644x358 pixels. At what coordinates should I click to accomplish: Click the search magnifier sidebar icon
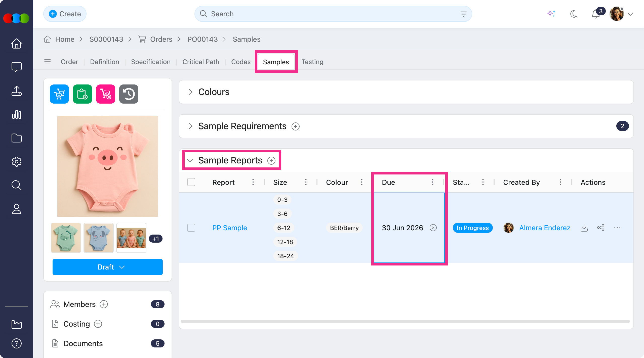click(x=17, y=185)
